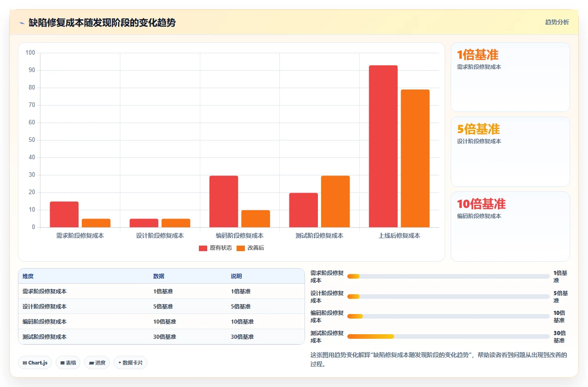Screen dimensions: 588x387
Task: Click the 测试阶段修复成本 progress bar
Action: coord(448,337)
